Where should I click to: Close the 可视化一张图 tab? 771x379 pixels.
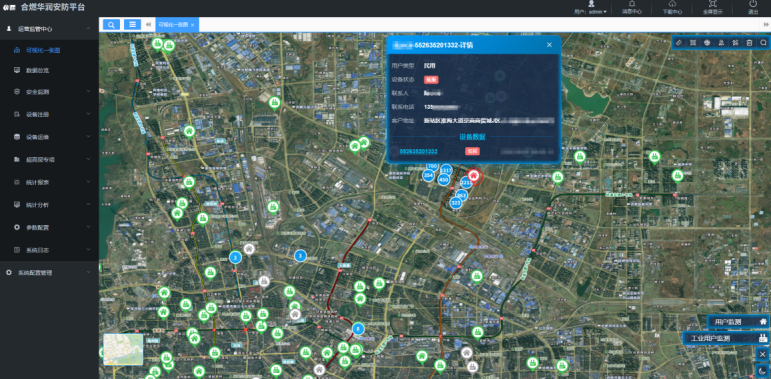[193, 25]
